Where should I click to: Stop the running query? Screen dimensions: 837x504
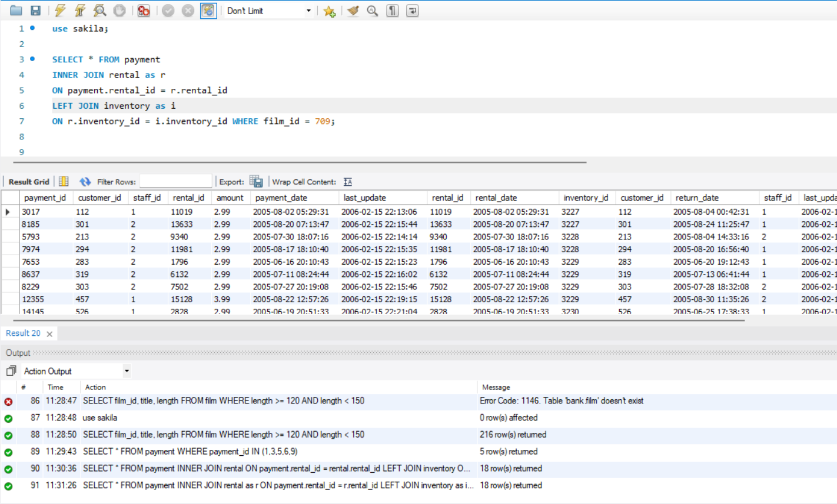tap(119, 11)
